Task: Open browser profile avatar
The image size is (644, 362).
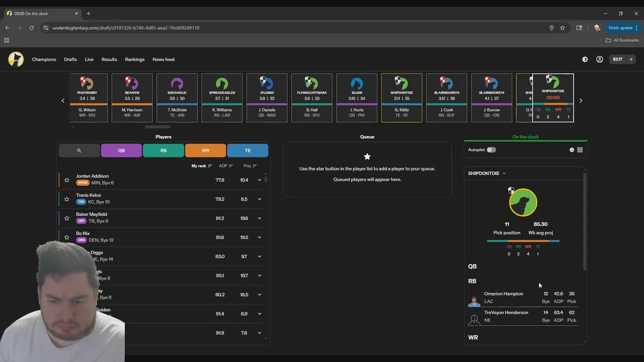Action: pos(597,28)
